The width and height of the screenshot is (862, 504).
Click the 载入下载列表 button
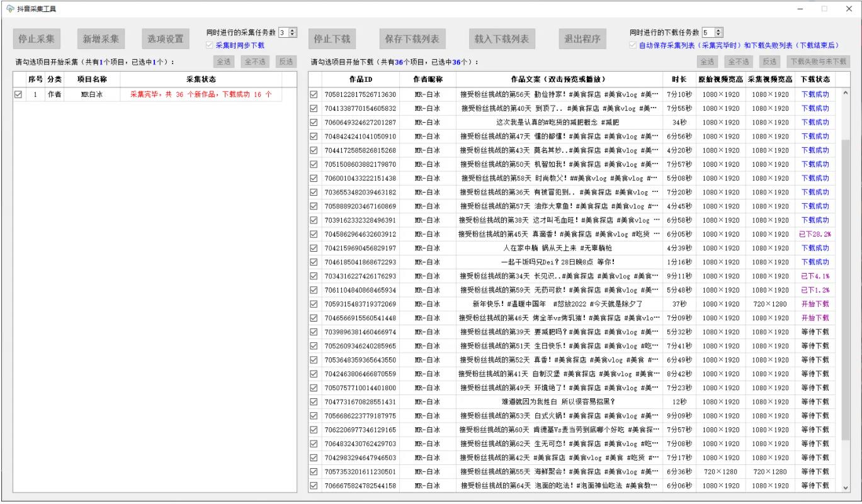[501, 38]
